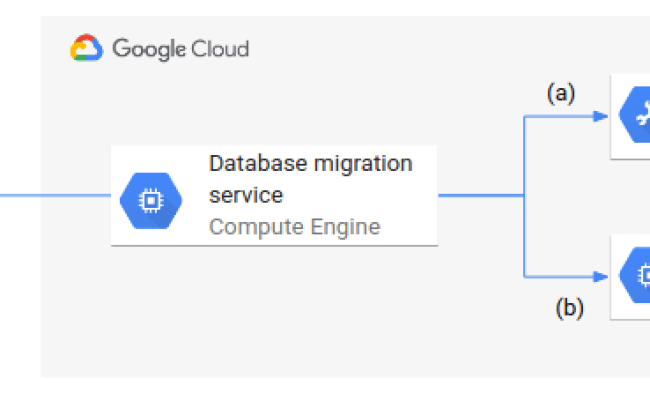The height and width of the screenshot is (400, 650).
Task: Select the partially visible chip icon near (b)
Action: pyautogui.click(x=634, y=275)
